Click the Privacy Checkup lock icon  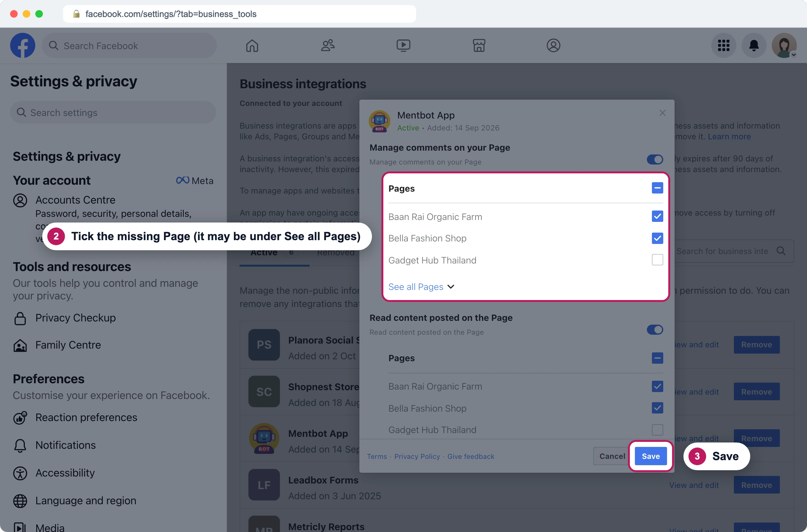(20, 318)
